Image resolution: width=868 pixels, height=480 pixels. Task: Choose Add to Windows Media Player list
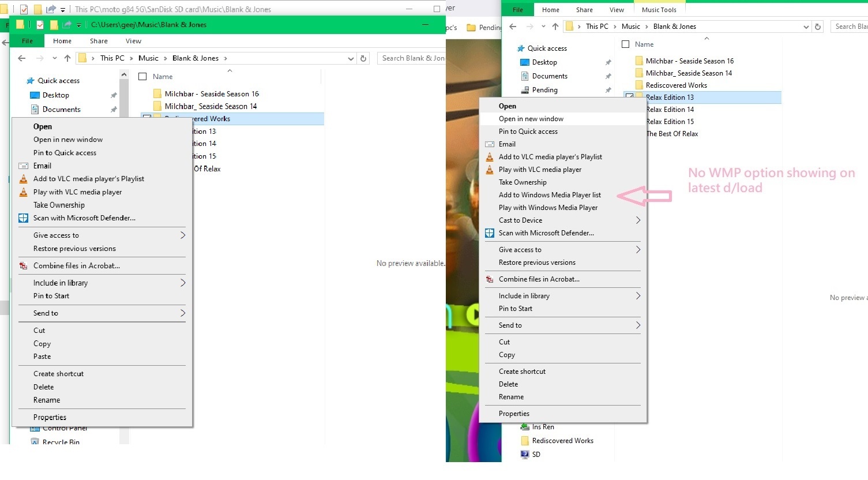coord(550,195)
